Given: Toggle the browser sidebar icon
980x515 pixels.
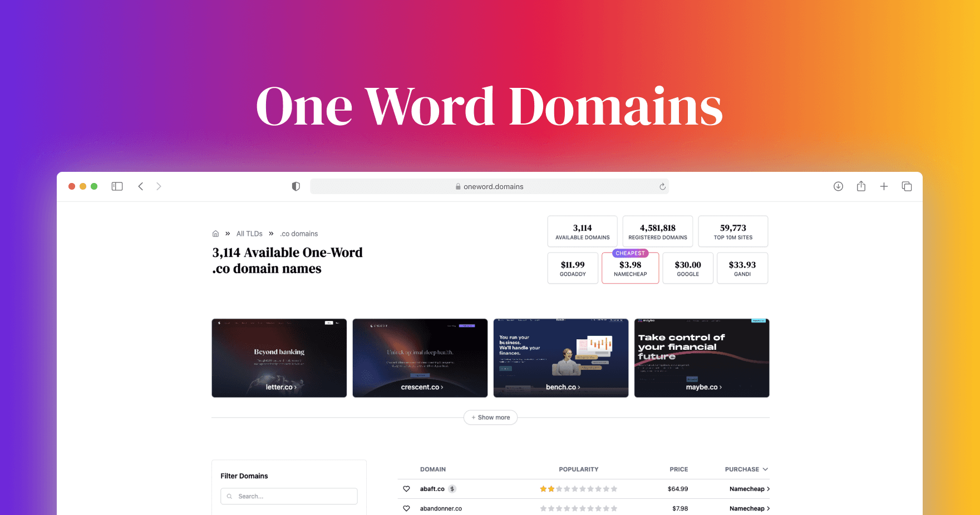Looking at the screenshot, I should click(117, 186).
